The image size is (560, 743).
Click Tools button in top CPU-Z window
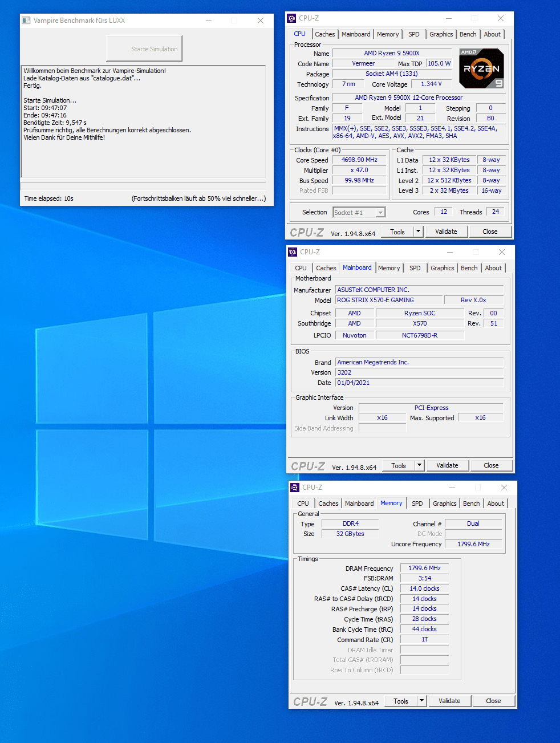397,232
